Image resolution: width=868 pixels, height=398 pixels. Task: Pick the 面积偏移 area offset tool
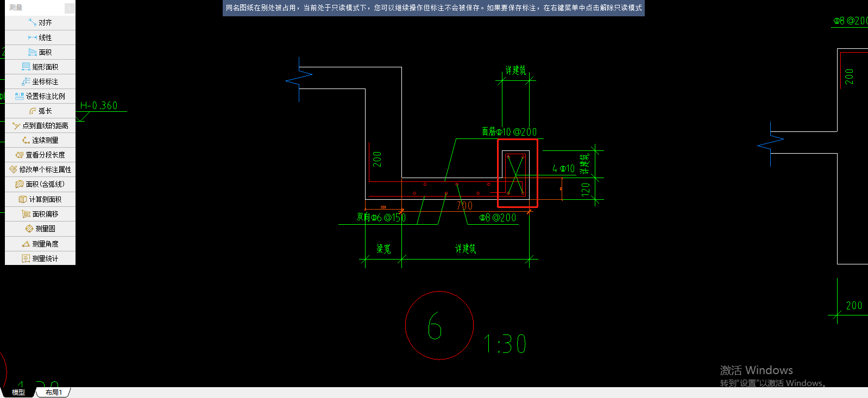(40, 214)
